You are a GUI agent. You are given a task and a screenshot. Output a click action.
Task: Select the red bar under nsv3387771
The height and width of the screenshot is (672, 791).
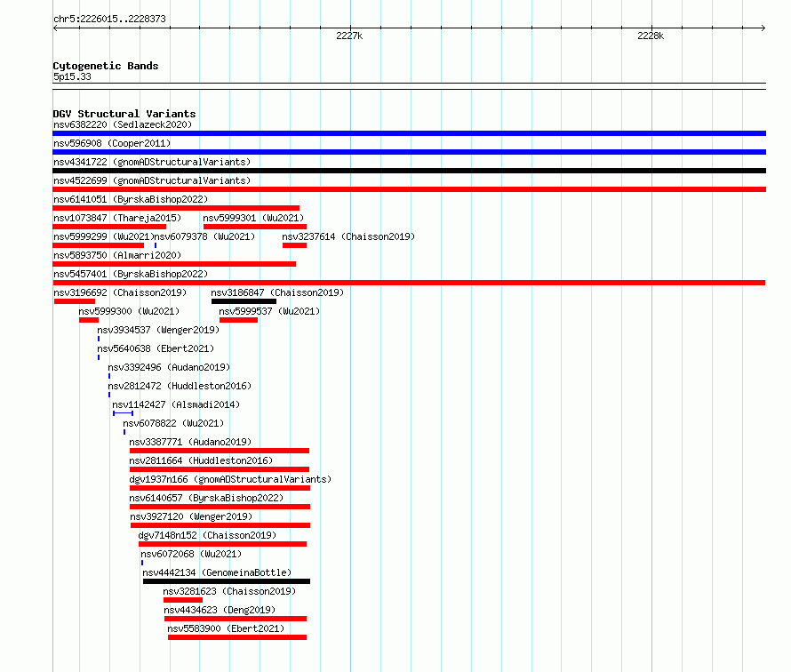220,451
